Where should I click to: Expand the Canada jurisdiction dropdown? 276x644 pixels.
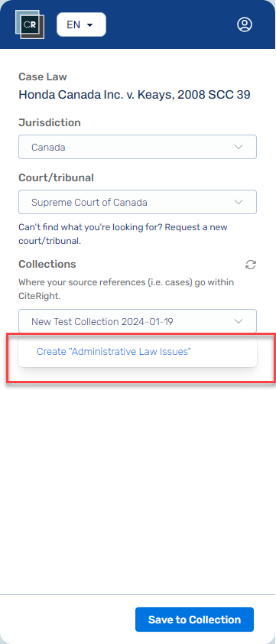pos(138,147)
